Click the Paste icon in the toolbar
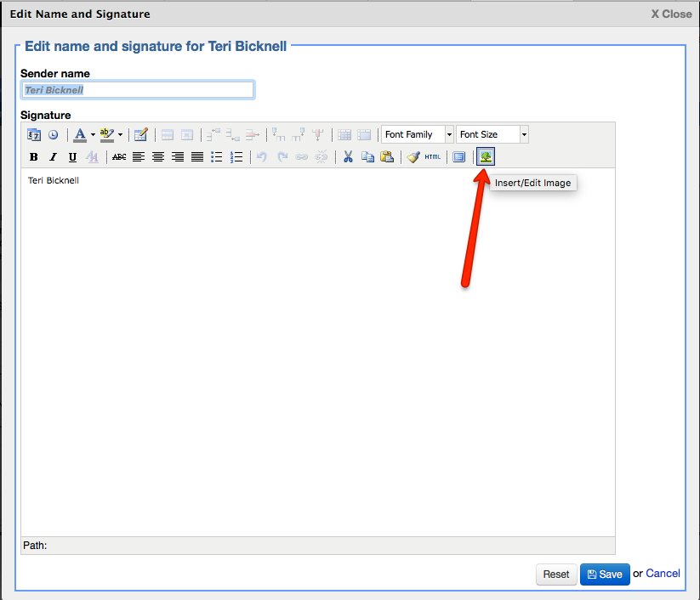 point(387,156)
